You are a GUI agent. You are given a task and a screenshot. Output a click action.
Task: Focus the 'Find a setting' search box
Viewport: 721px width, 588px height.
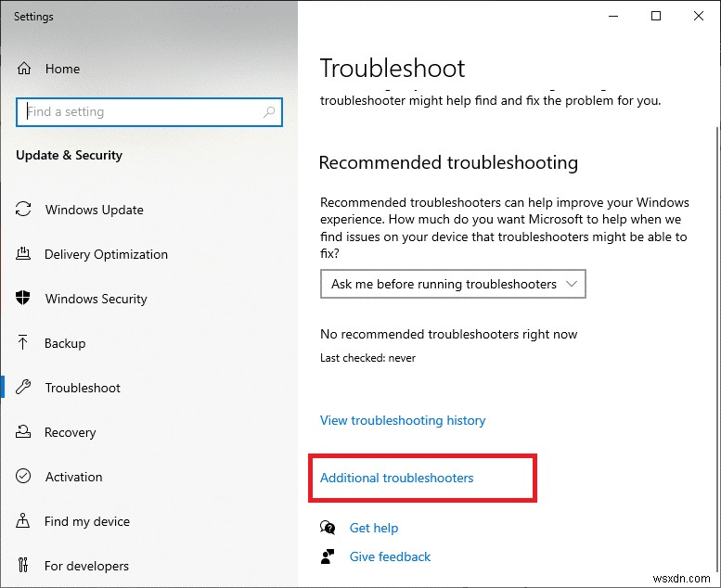[x=139, y=112]
